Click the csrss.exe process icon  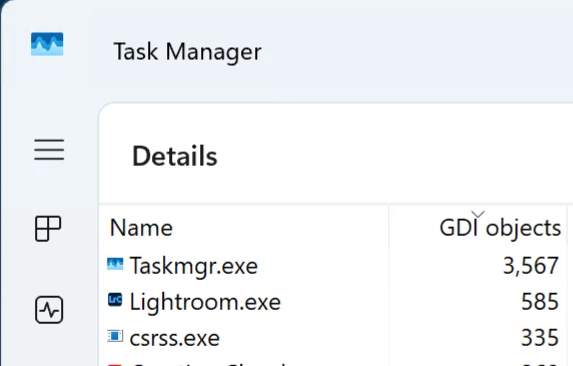point(115,336)
